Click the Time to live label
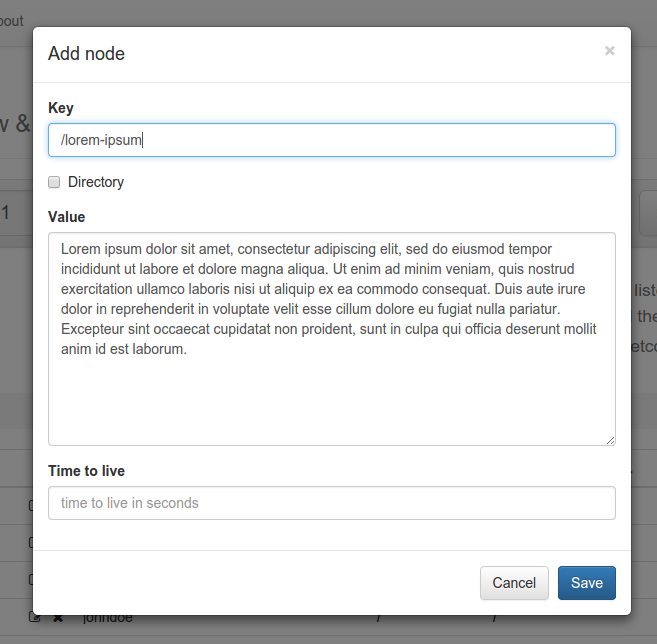The width and height of the screenshot is (657, 644). point(87,471)
